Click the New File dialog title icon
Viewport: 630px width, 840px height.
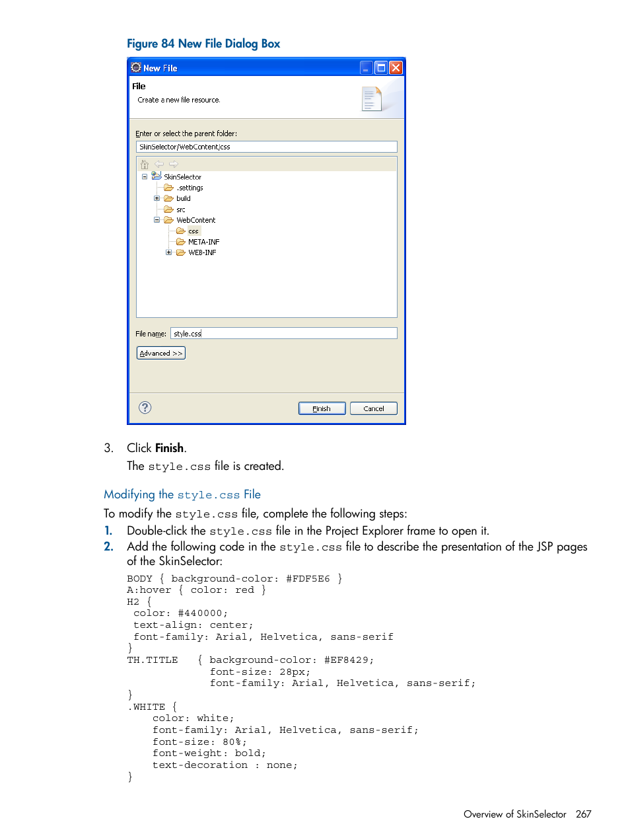click(x=136, y=67)
